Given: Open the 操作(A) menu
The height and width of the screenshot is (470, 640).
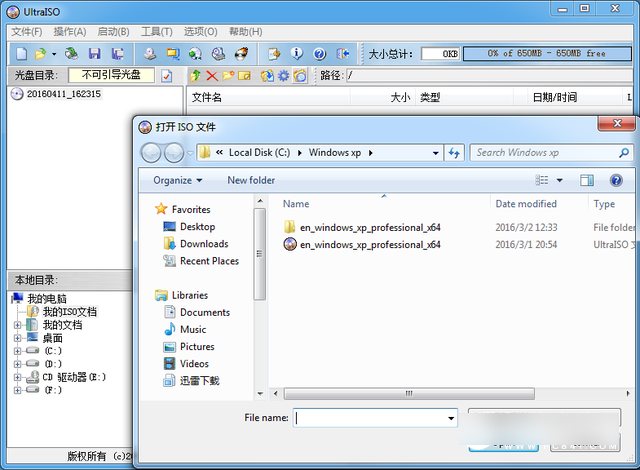Looking at the screenshot, I should click(70, 32).
